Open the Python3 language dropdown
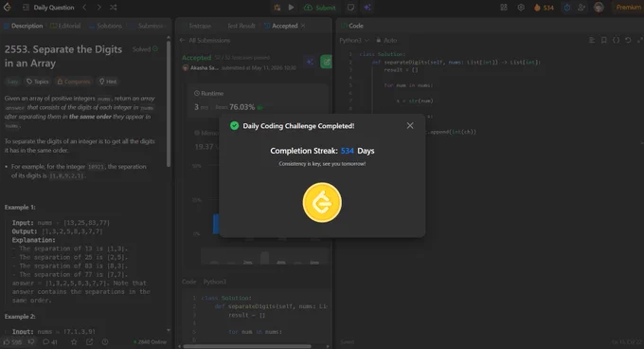The image size is (644, 349). coord(354,40)
